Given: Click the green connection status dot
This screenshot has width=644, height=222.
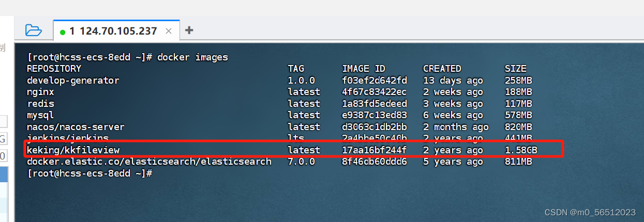Looking at the screenshot, I should pos(63,32).
